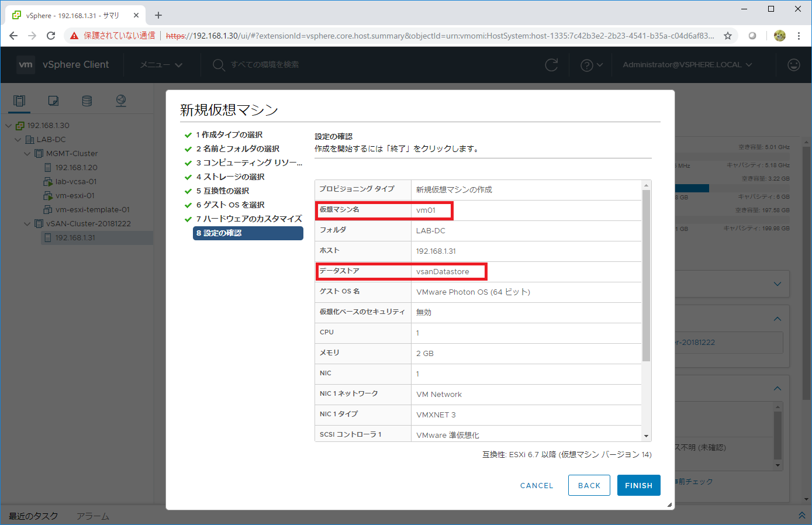Go to step 4 ストレージの選択
The image size is (812, 525).
[x=230, y=177]
